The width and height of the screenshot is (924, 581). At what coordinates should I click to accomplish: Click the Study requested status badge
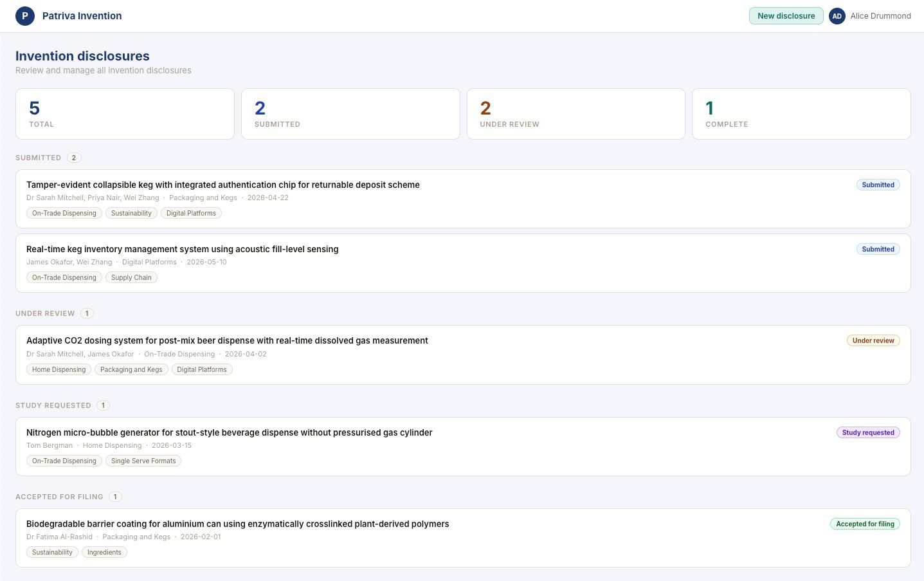click(868, 432)
